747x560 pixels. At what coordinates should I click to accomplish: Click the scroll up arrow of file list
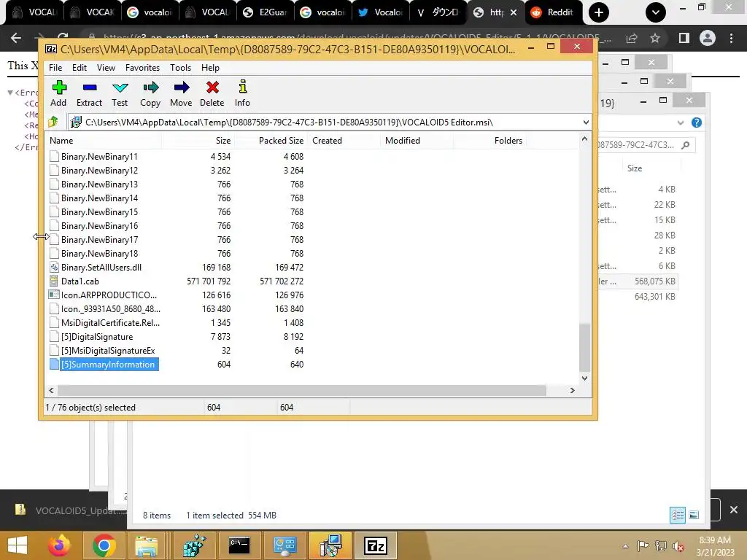(584, 139)
